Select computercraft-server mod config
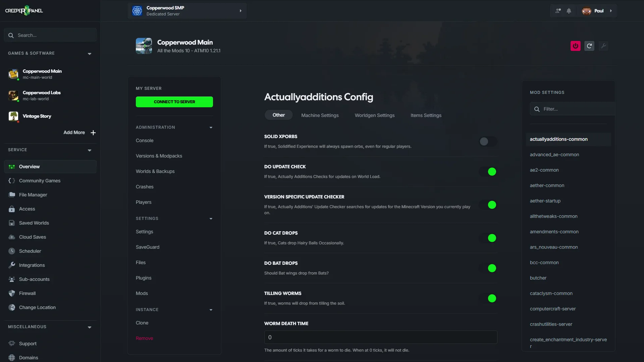This screenshot has height=362, width=644. [x=553, y=309]
